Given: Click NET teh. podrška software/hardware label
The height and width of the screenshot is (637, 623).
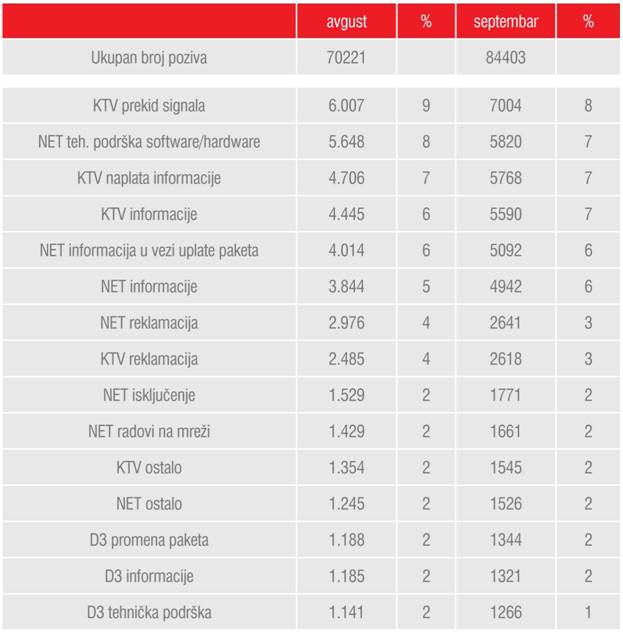Looking at the screenshot, I should pyautogui.click(x=149, y=142).
